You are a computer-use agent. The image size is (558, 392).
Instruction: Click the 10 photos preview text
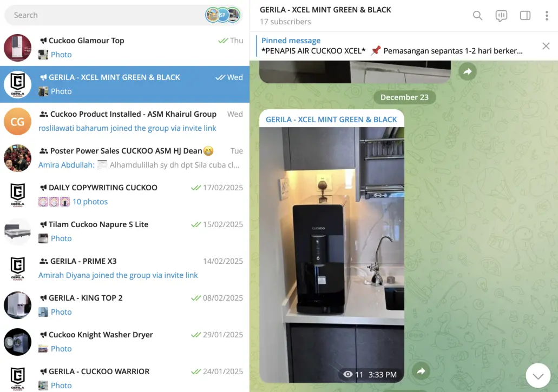coord(90,202)
